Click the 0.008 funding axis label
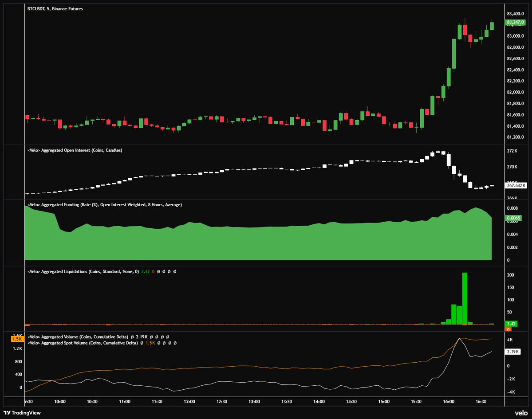The width and height of the screenshot is (532, 419). 512,208
